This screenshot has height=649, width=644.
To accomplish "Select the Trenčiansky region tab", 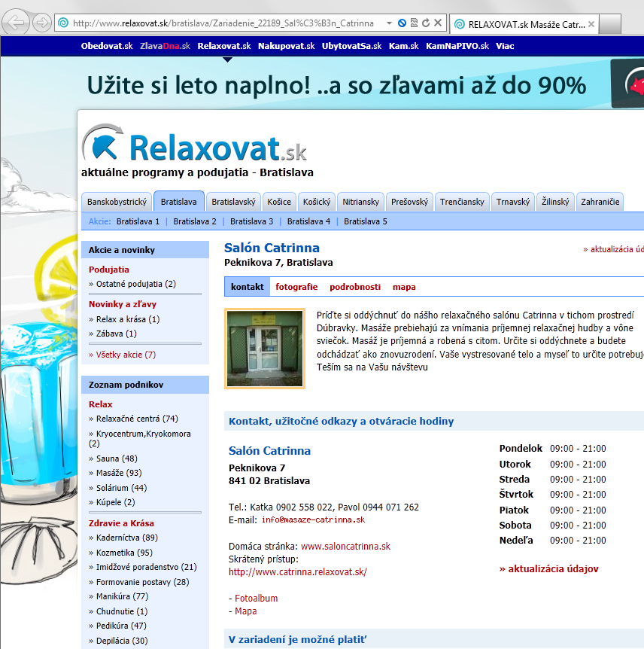I will coord(462,202).
